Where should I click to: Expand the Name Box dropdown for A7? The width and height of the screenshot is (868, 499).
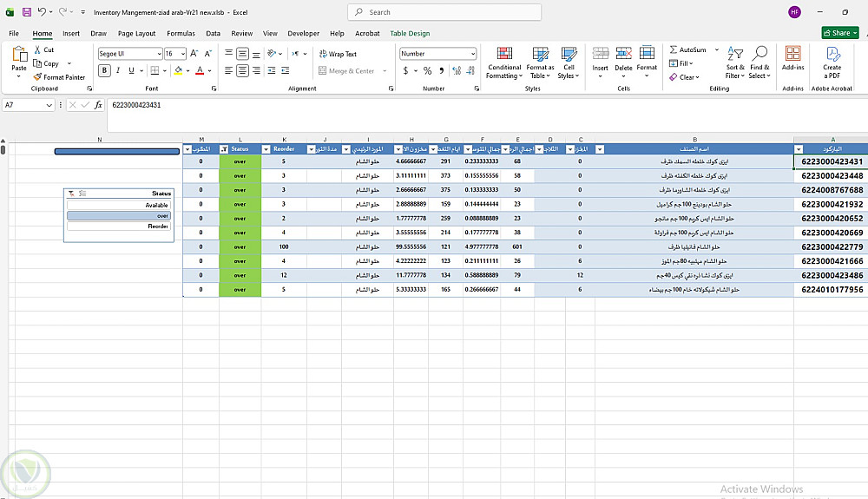click(49, 104)
